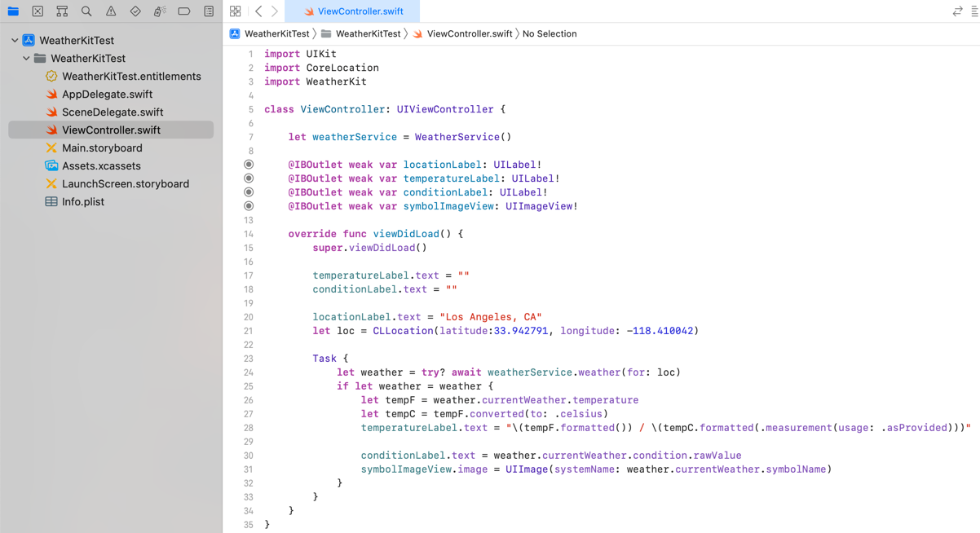Image resolution: width=980 pixels, height=533 pixels.
Task: Go back in editor history
Action: pos(258,11)
